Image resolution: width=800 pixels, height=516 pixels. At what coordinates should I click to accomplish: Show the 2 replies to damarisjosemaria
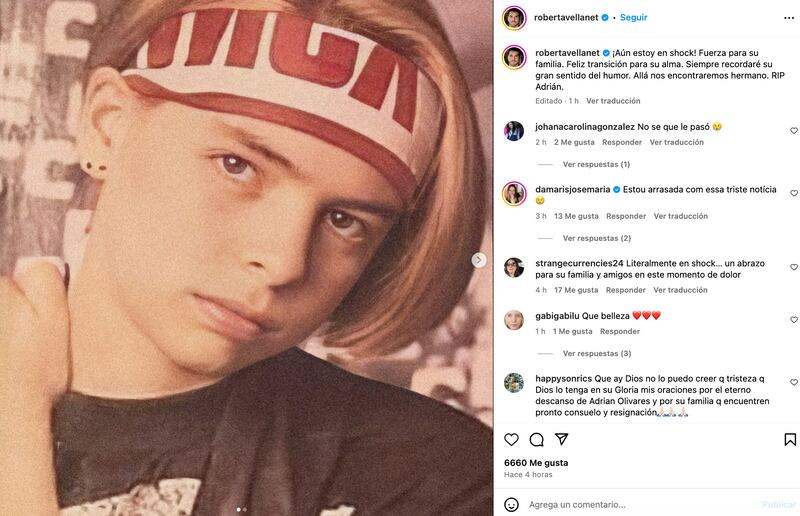(595, 238)
